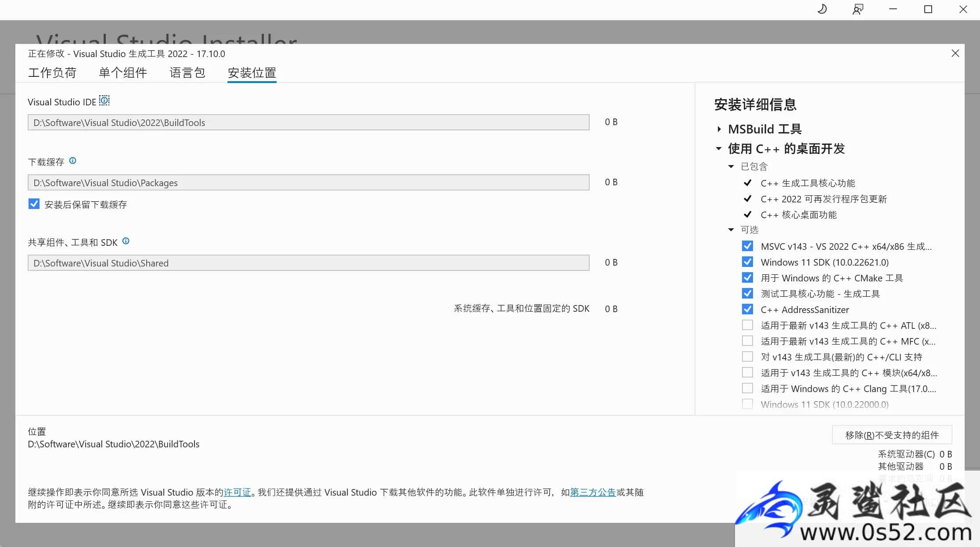Viewport: 980px width, 547px height.
Task: Uncheck C++ AddressSanitizer option
Action: coord(747,309)
